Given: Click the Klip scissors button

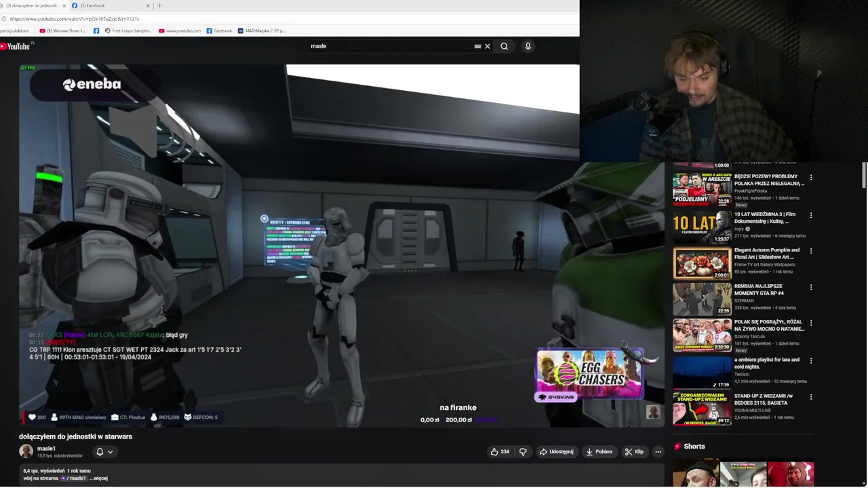Looking at the screenshot, I should [x=635, y=451].
